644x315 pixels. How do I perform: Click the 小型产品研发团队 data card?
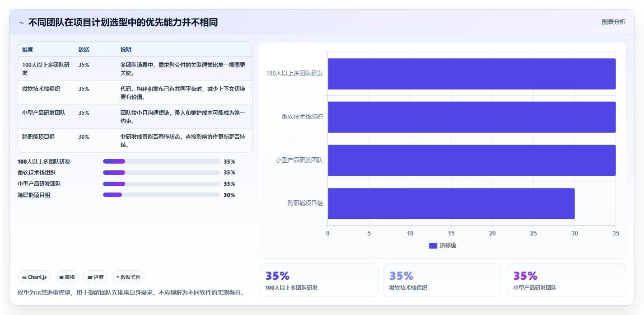click(566, 280)
